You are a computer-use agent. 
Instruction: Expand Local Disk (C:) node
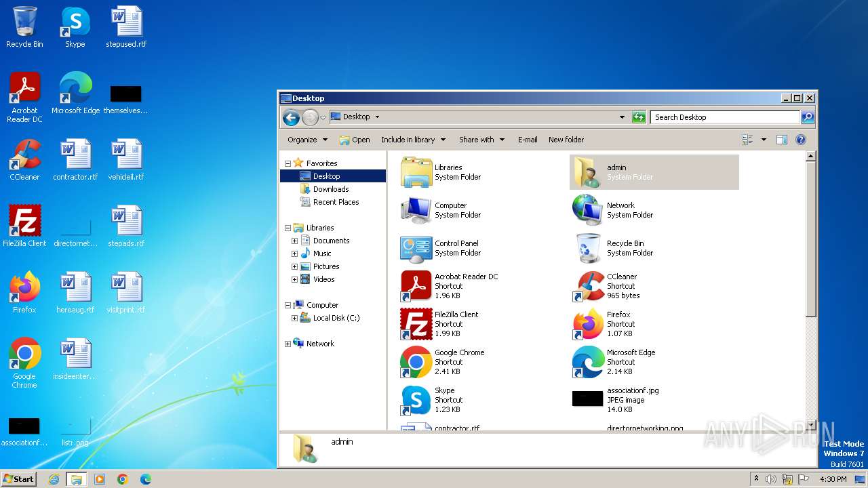click(294, 318)
